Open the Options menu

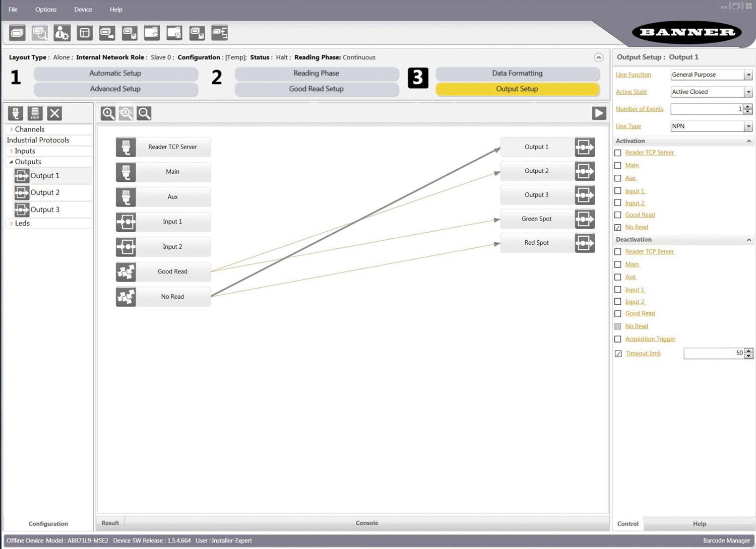tap(45, 9)
